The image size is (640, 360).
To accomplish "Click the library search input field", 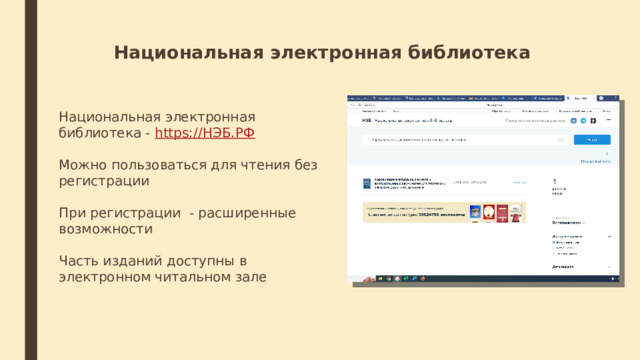I will (465, 140).
